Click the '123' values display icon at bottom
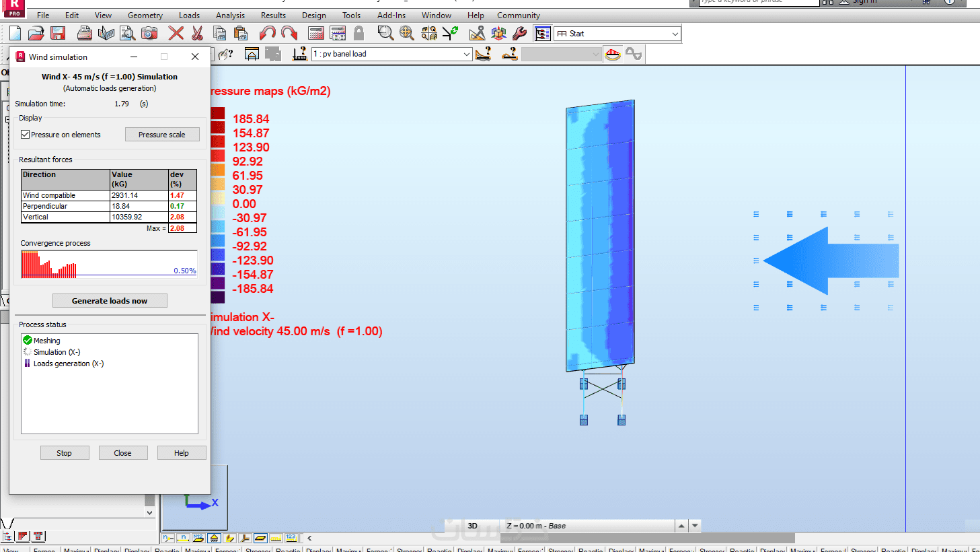Viewport: 980px width, 552px height. click(291, 538)
